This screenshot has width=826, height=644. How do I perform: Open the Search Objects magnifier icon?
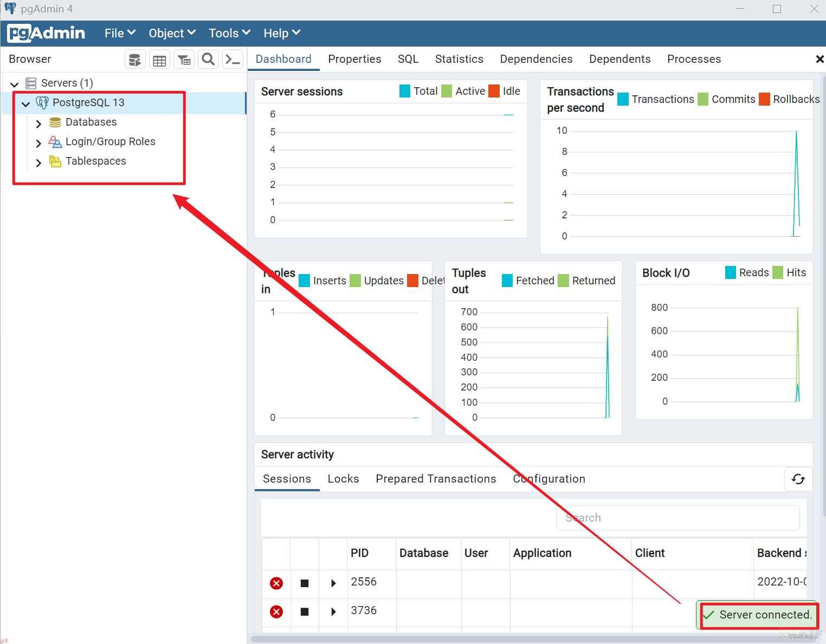click(208, 59)
